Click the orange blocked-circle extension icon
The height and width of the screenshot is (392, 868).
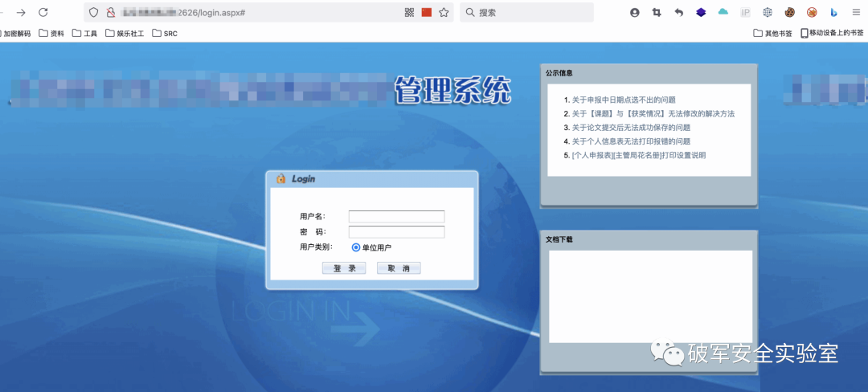pos(812,13)
